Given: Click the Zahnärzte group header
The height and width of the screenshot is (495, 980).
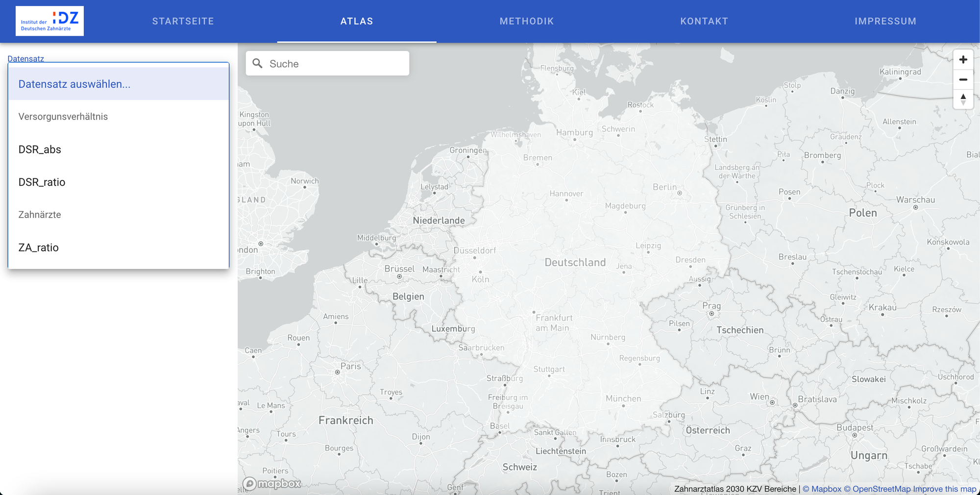Looking at the screenshot, I should point(40,215).
